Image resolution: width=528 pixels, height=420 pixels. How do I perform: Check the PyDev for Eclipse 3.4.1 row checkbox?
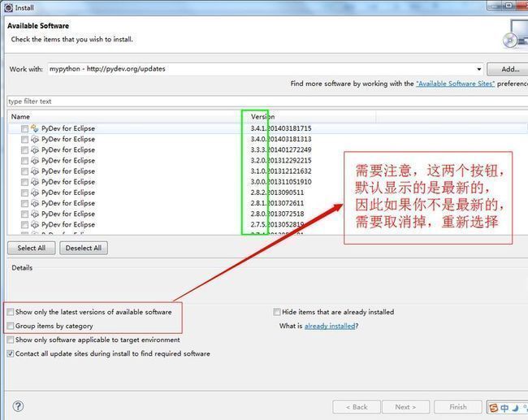24,128
